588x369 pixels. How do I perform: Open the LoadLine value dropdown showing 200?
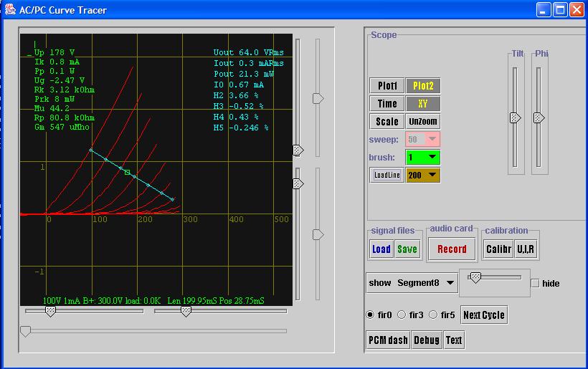(423, 175)
